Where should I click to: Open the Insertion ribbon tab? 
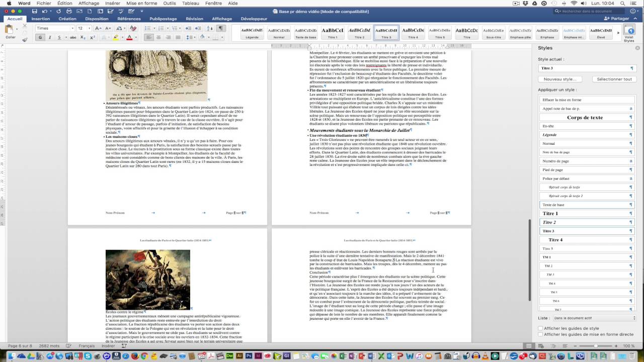pyautogui.click(x=41, y=19)
